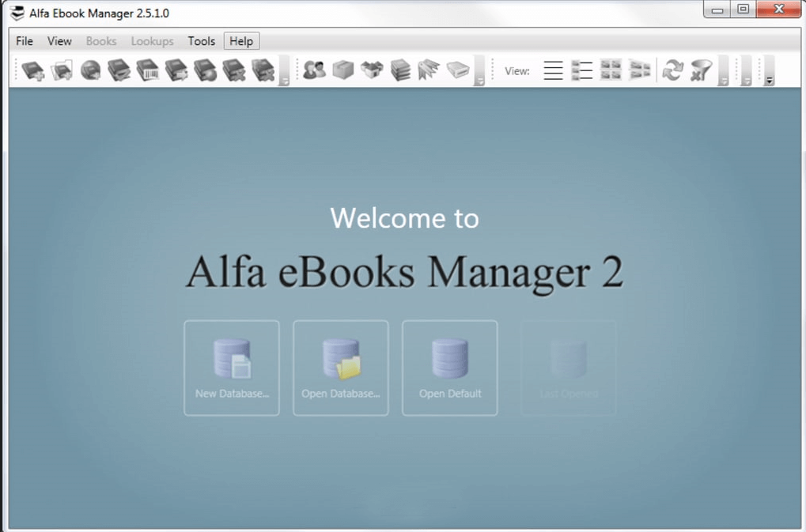Click the Open Default database button
The image size is (806, 532).
point(450,368)
